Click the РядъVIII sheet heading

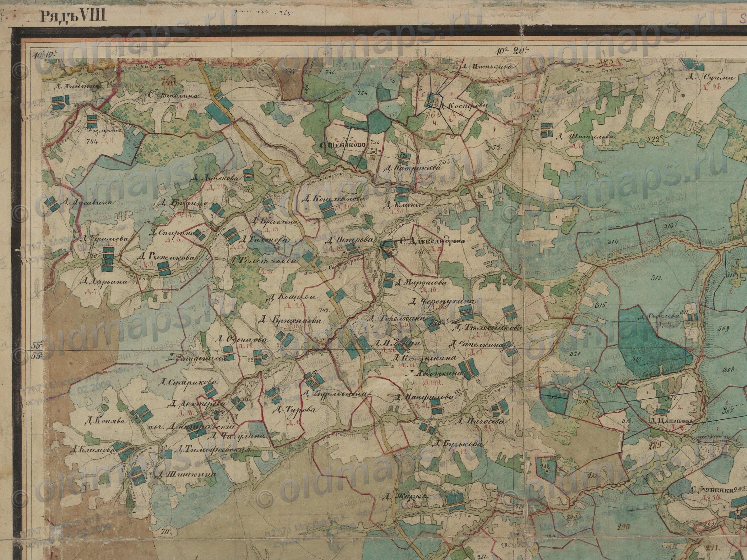tap(73, 16)
